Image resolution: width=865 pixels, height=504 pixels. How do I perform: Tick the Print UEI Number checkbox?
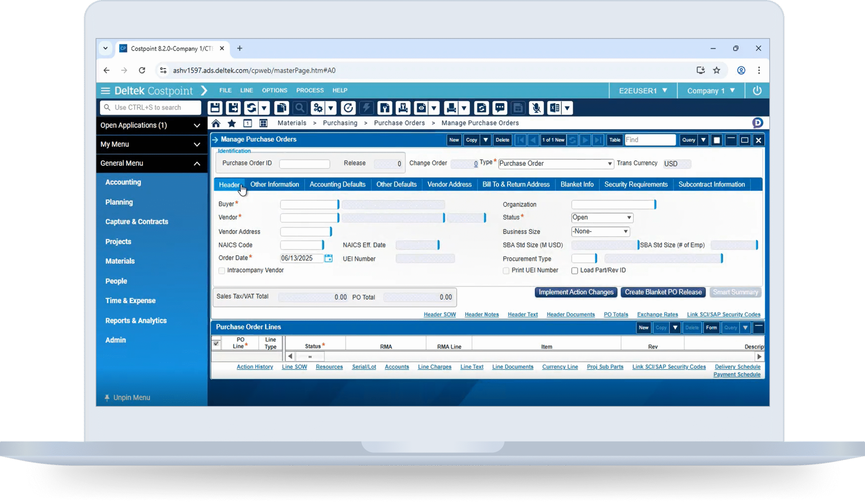(x=506, y=271)
